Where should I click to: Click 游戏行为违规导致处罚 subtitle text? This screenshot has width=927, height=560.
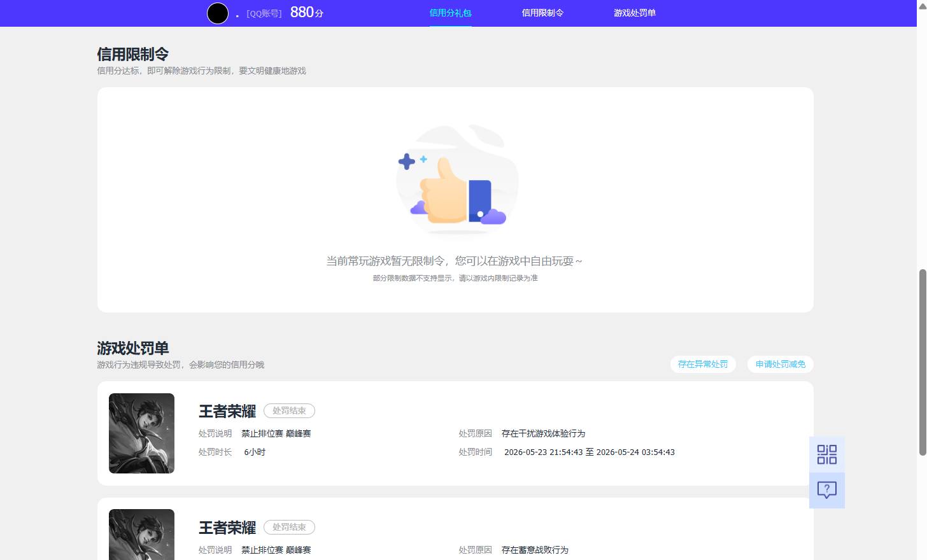180,365
